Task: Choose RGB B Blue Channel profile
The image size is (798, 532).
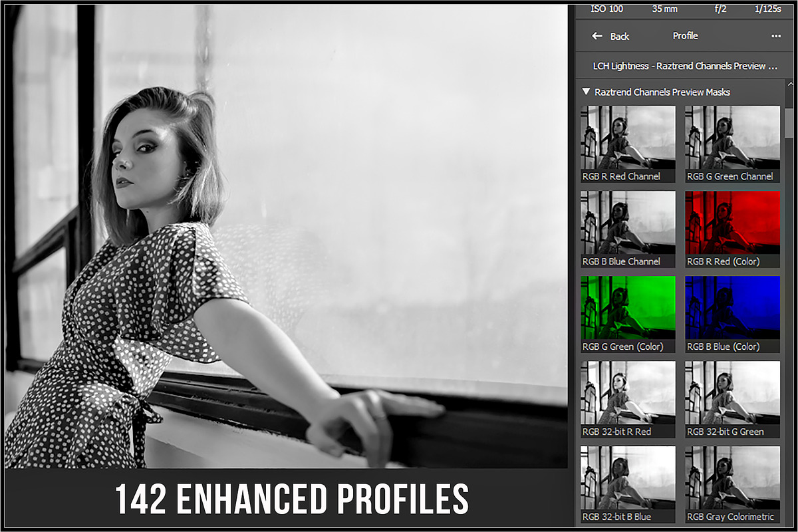Action: click(628, 223)
